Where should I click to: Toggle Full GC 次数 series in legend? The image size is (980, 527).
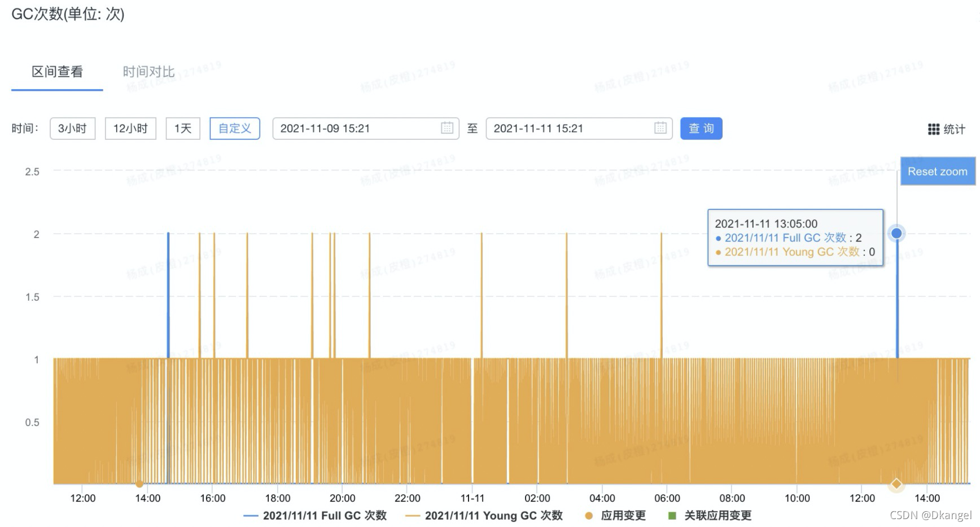click(x=315, y=516)
